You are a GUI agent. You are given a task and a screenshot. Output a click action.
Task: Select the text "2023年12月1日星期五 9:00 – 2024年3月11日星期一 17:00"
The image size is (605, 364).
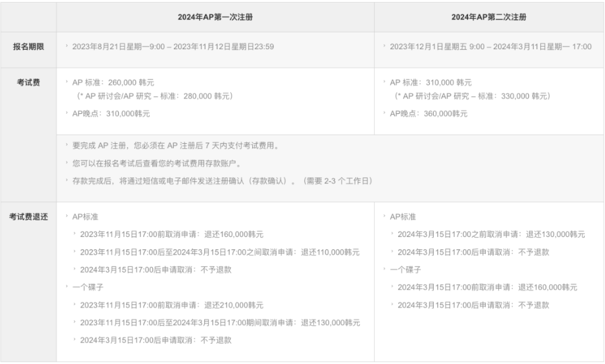(x=490, y=47)
